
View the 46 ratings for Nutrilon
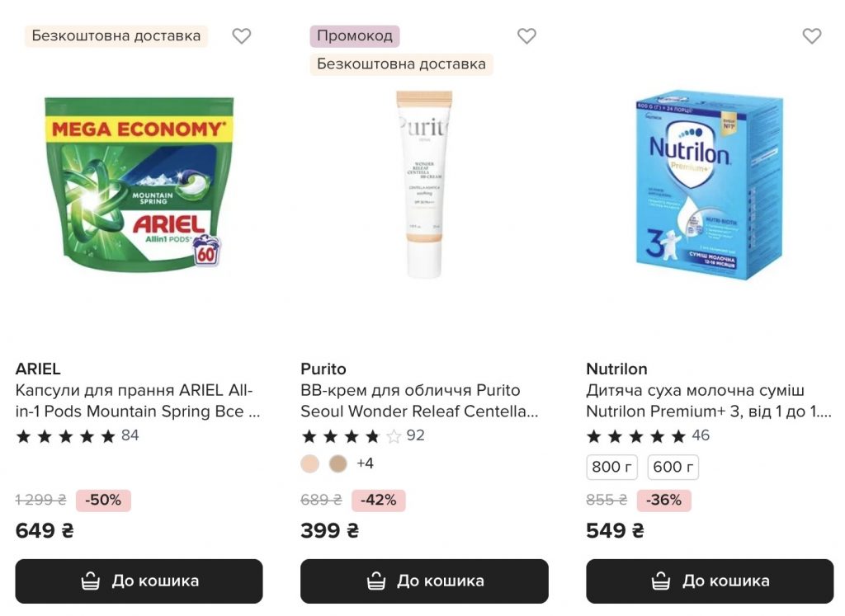point(701,435)
